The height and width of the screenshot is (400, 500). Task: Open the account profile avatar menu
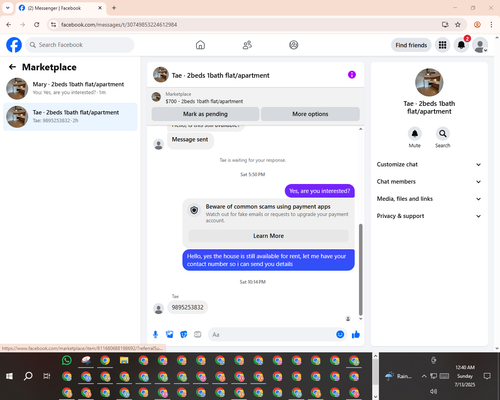pos(480,45)
